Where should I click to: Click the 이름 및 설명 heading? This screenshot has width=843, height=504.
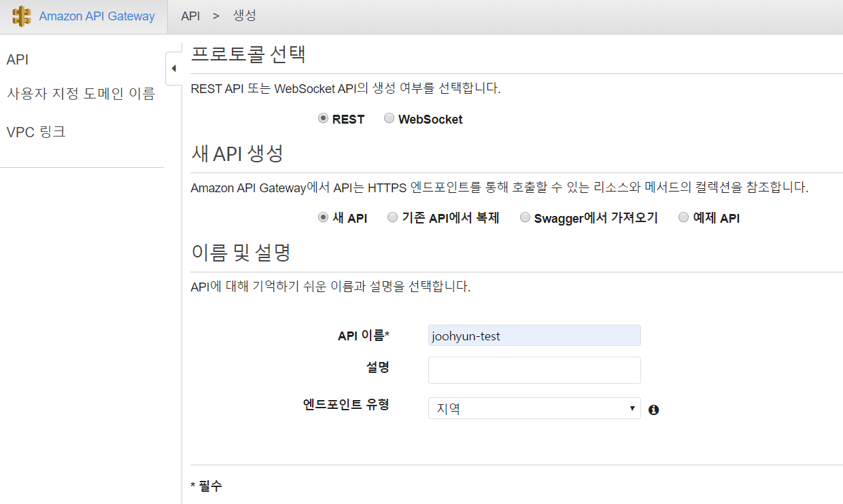241,253
